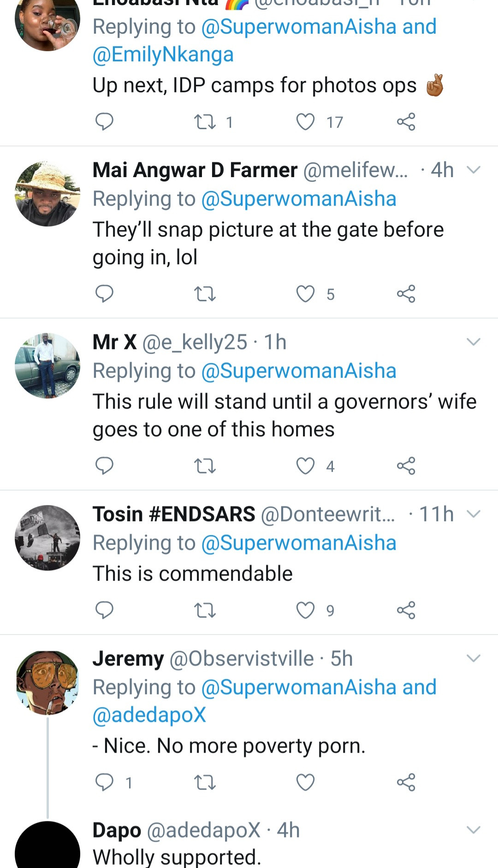This screenshot has height=868, width=498.
Task: Expand the options menu for Mr X's tweet
Action: [474, 342]
